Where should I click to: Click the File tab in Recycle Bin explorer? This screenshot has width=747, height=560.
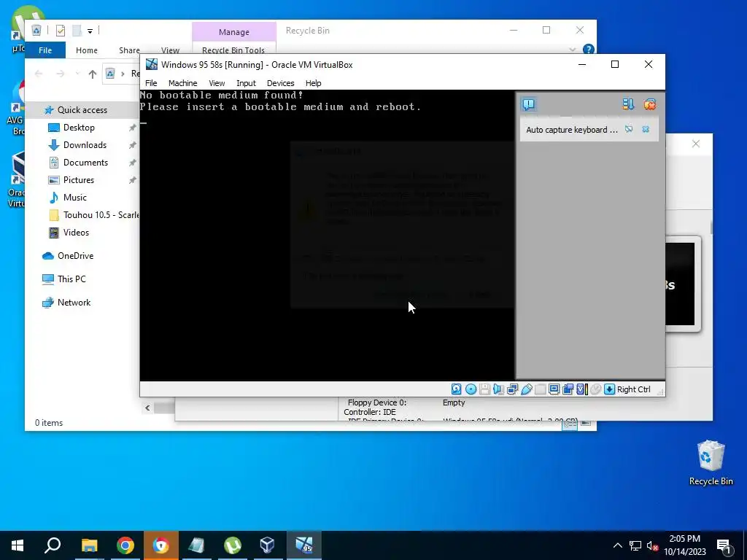(45, 50)
